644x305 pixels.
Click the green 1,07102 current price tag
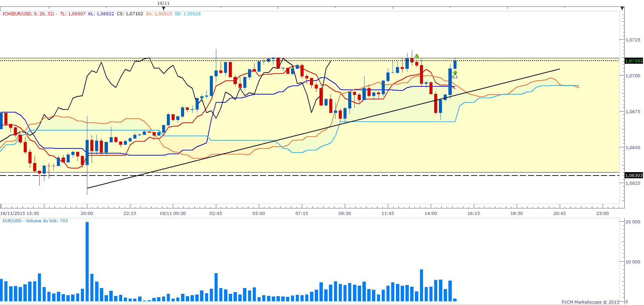[x=634, y=61]
